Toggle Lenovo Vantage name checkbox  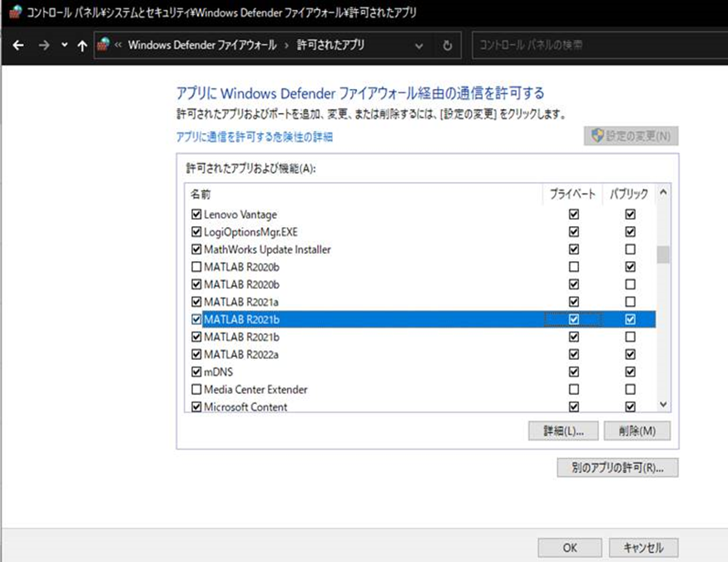[x=196, y=214]
